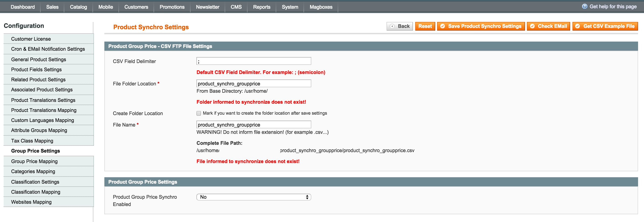Image resolution: width=644 pixels, height=222 pixels.
Task: Expand Product Group Price Synchro Enabled dropdown
Action: 254,197
